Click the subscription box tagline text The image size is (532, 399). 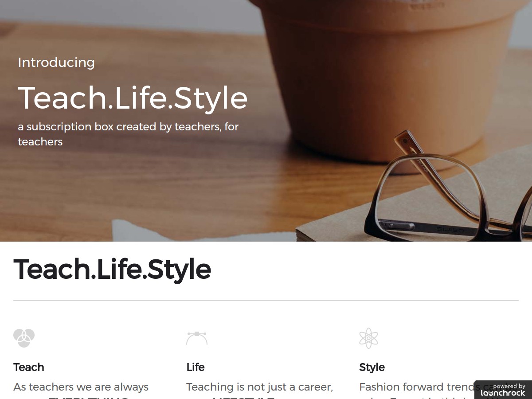[x=128, y=134]
